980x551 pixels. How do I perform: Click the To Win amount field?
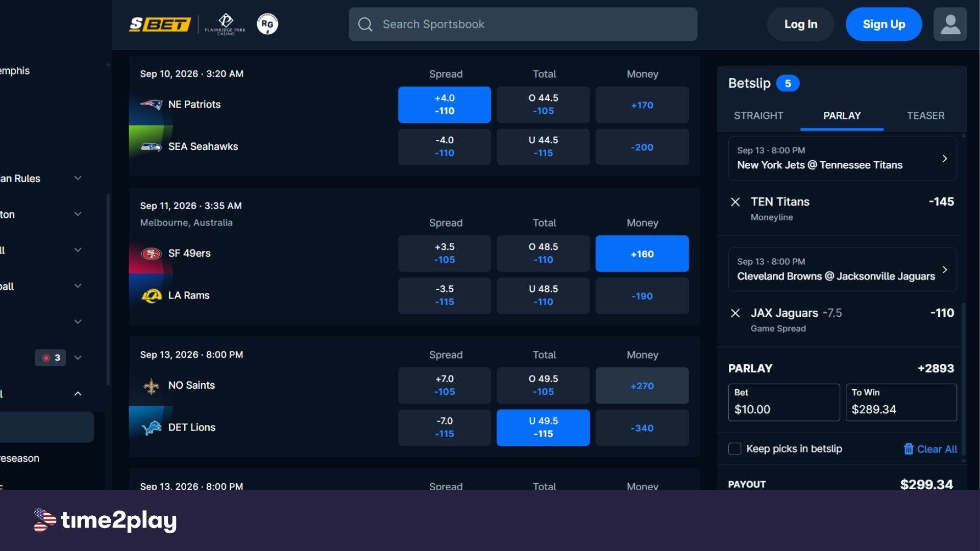click(x=901, y=402)
